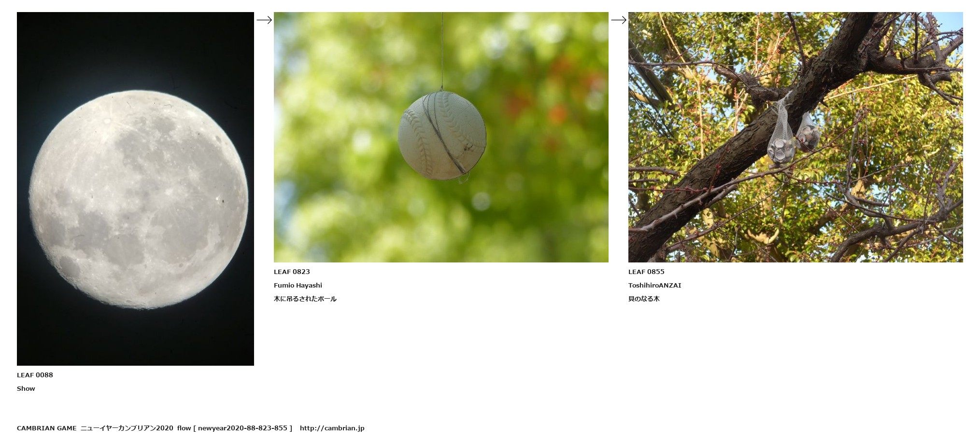980x440 pixels.
Task: Click the baseball hanging on the string
Action: tap(442, 136)
